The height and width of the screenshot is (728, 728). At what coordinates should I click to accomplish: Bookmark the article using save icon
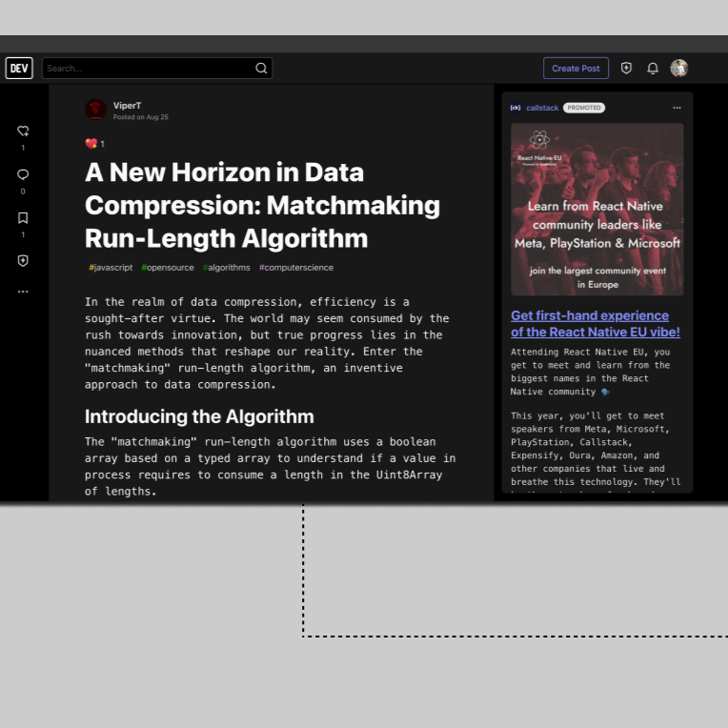[x=23, y=218]
